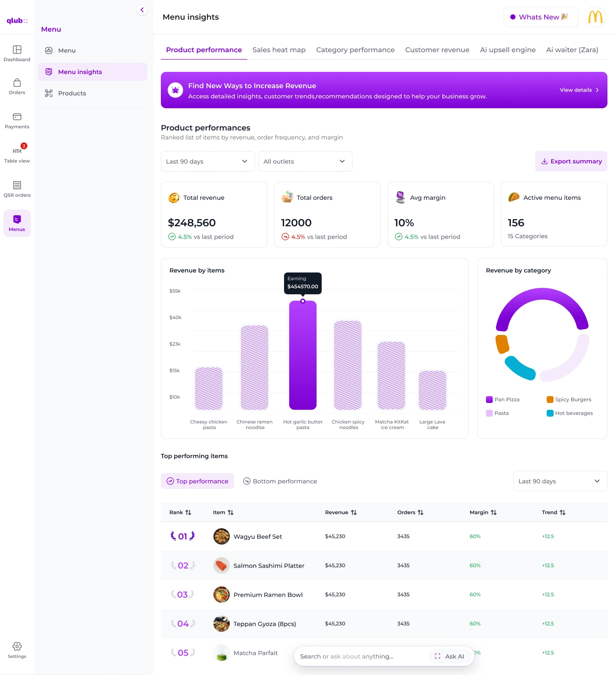Click the Wagyu Beef Set thumbnail

point(222,536)
